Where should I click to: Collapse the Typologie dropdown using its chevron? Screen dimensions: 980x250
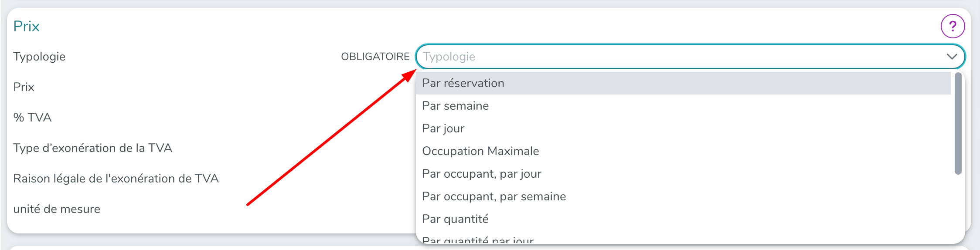point(952,57)
